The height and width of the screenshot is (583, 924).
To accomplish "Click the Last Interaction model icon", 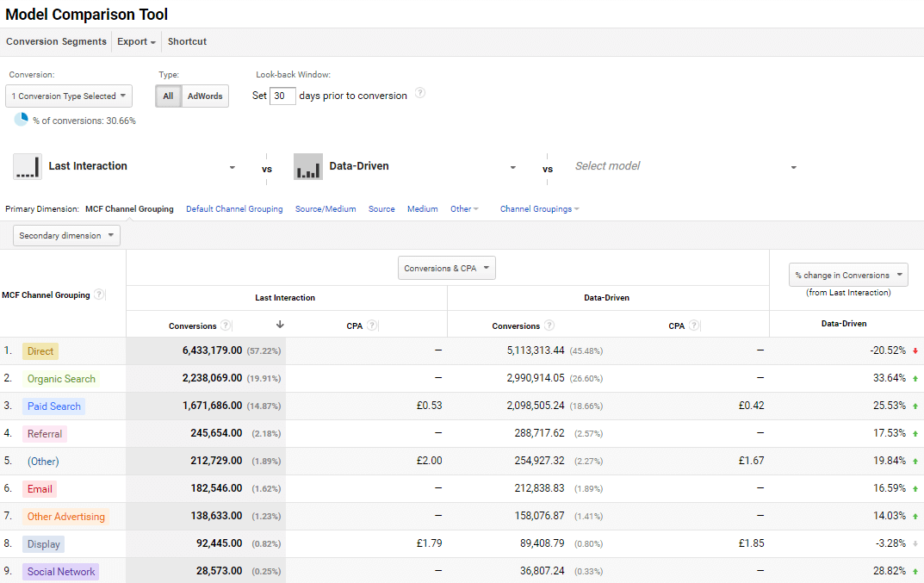I will click(27, 166).
